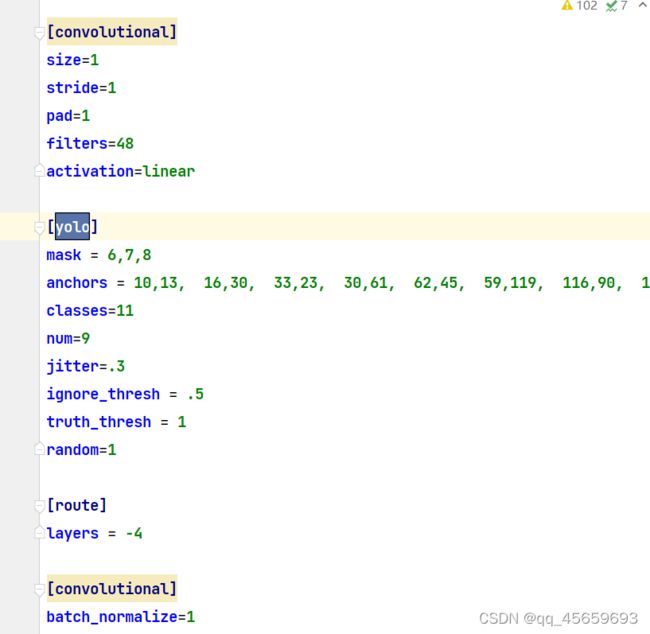Screen dimensions: 650x634
Task: Click fold end marker at activation=linear line
Action: [x=39, y=170]
